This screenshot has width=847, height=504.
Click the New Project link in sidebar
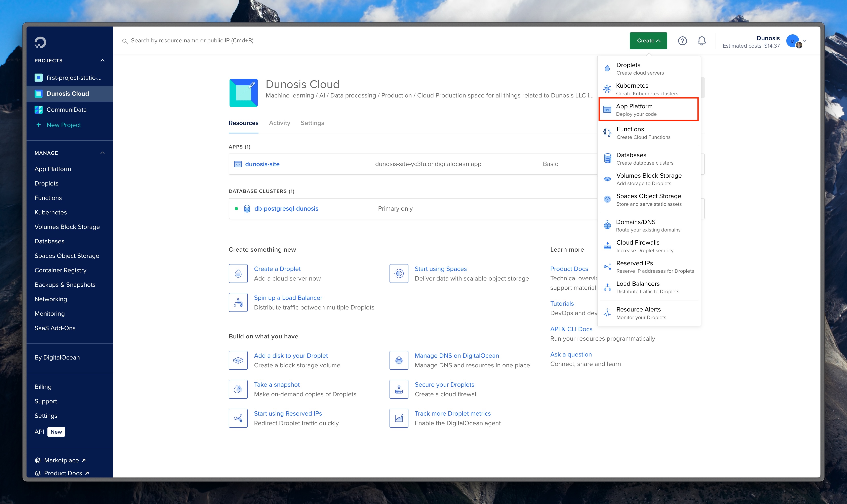pos(64,125)
